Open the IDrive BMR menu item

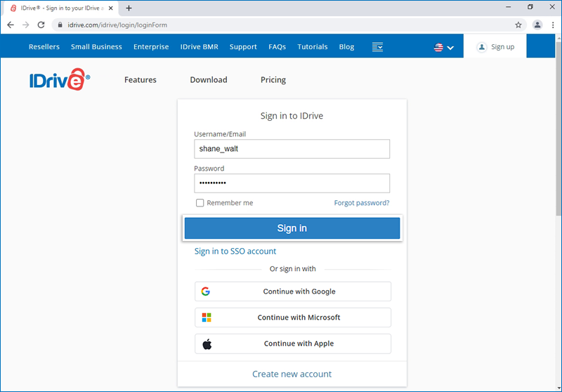[x=200, y=46]
